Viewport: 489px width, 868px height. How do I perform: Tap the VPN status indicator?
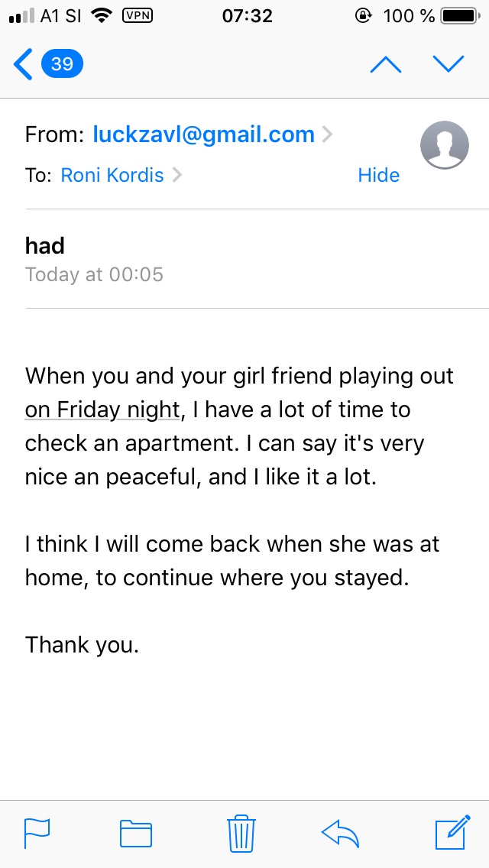coord(138,15)
